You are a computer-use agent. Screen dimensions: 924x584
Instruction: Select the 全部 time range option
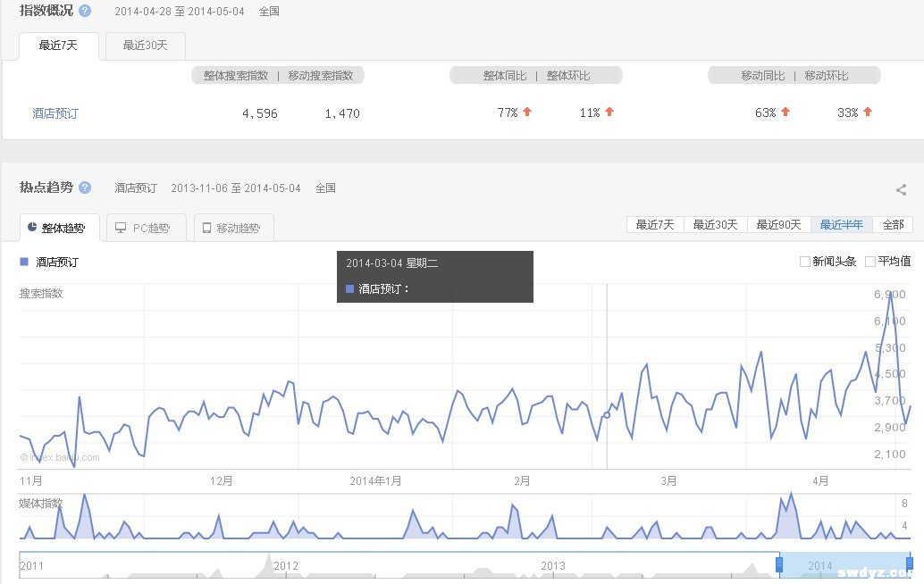(893, 225)
